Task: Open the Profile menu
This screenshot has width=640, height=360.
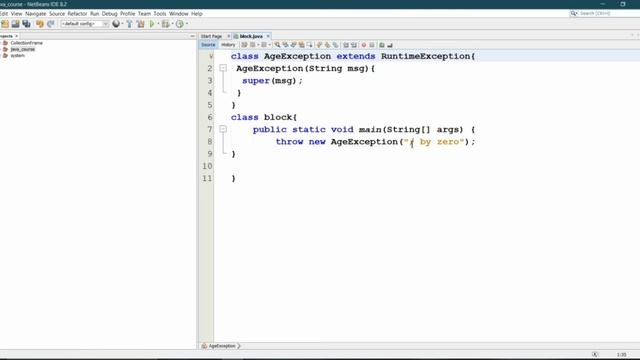Action: pos(127,13)
